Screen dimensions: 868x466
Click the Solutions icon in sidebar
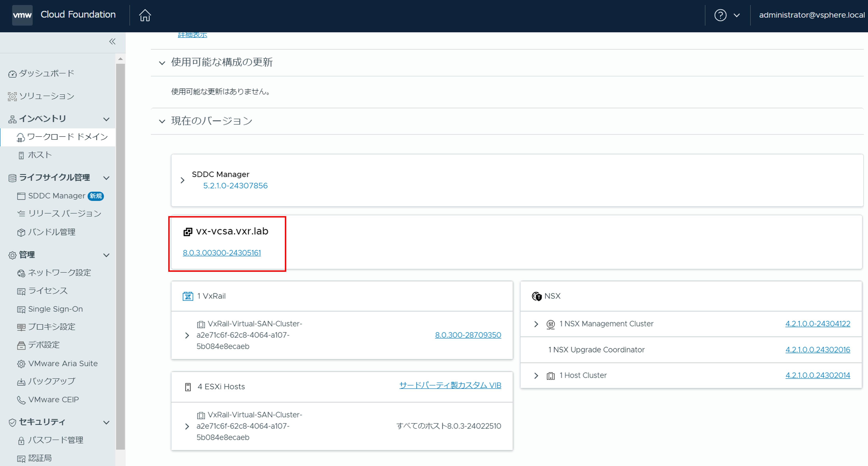pyautogui.click(x=12, y=97)
